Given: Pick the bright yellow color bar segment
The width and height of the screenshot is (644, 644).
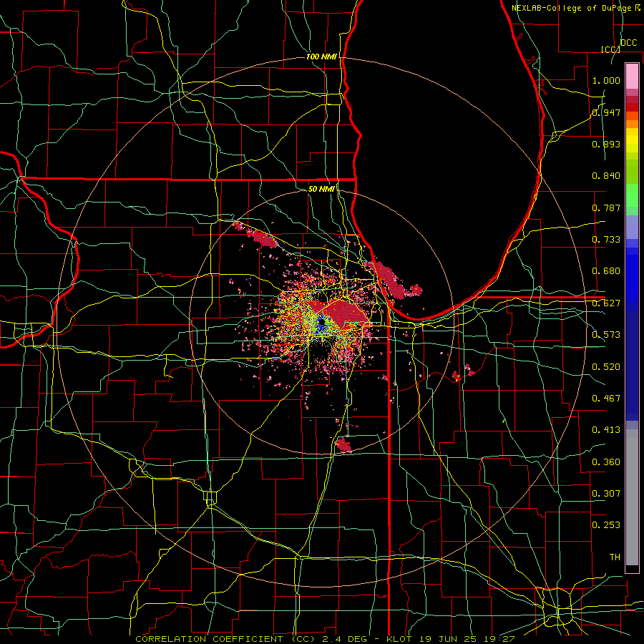Looking at the screenshot, I should pos(632,141).
